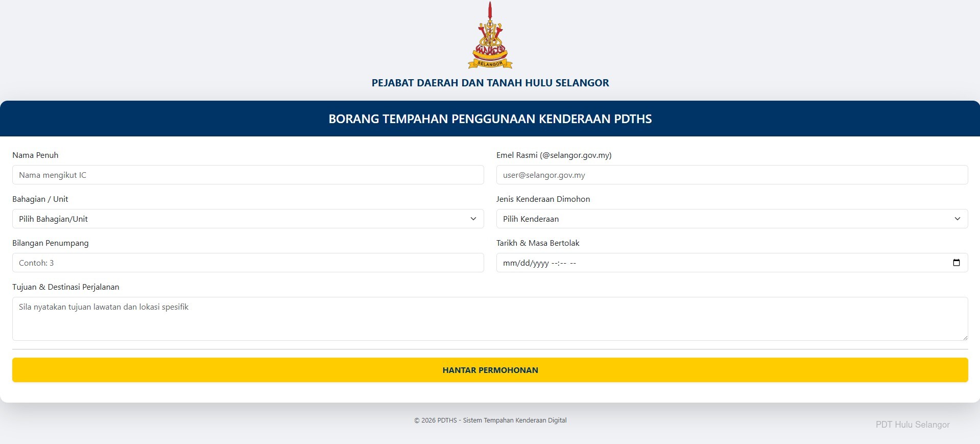Grab the textarea resize handle corner
Viewport: 980px width, 444px height.
pos(965,337)
